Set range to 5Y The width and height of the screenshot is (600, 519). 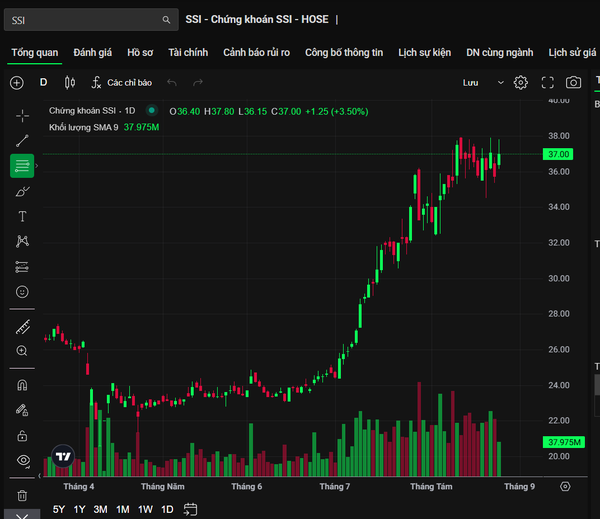59,509
